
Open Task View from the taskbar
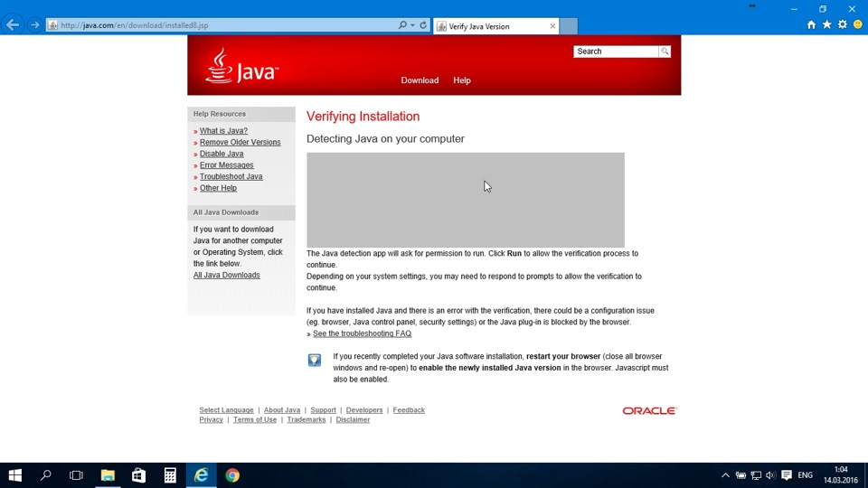point(76,475)
